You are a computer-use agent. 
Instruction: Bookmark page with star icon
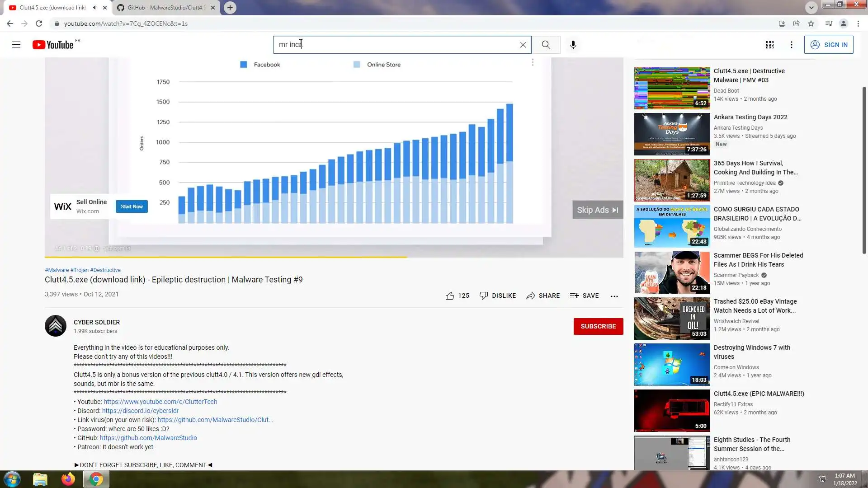811,23
